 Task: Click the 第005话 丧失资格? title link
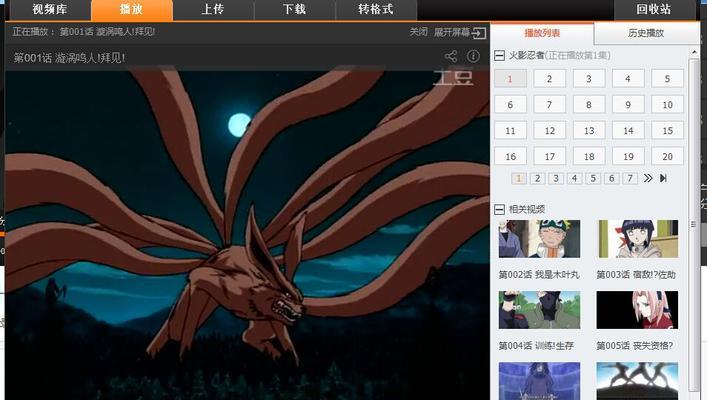635,345
